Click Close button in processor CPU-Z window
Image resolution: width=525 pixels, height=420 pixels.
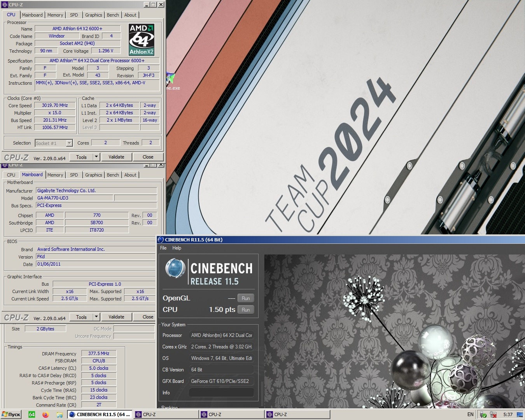pyautogui.click(x=148, y=157)
